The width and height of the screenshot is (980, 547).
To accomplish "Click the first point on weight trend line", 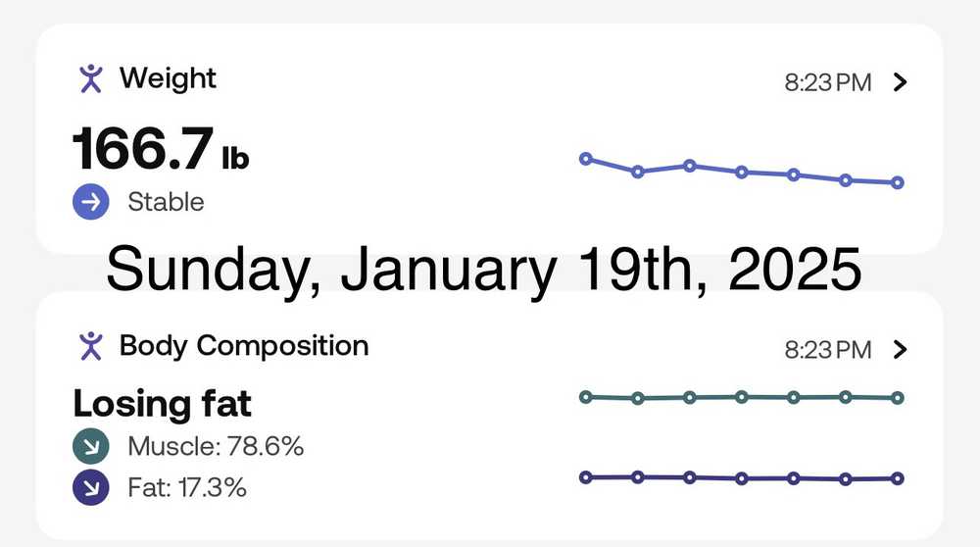I will pyautogui.click(x=586, y=158).
